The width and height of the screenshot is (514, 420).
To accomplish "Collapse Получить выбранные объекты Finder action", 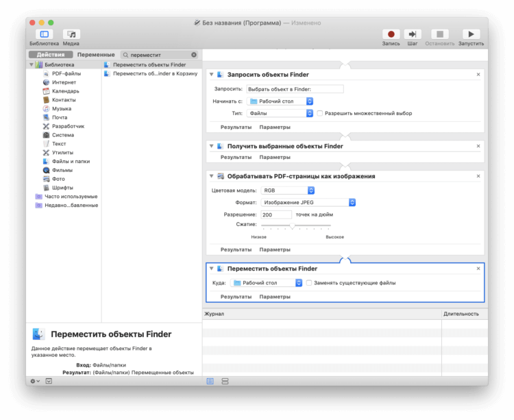I will 212,146.
